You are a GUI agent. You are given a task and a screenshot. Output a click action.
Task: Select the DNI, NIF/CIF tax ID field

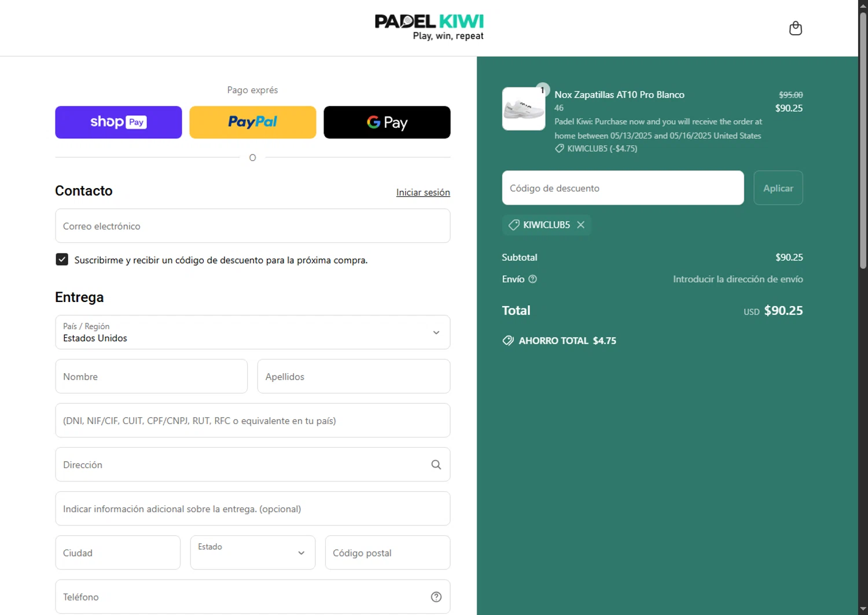253,421
